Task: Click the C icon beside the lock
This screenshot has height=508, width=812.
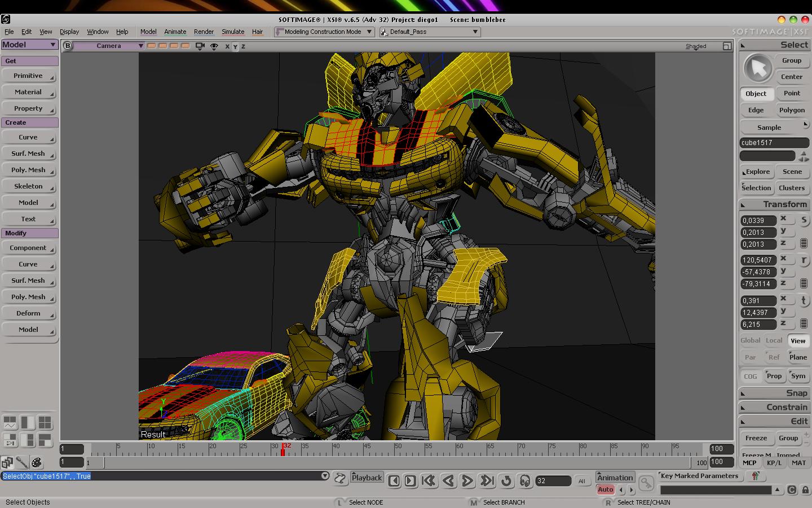Action: pos(792,490)
